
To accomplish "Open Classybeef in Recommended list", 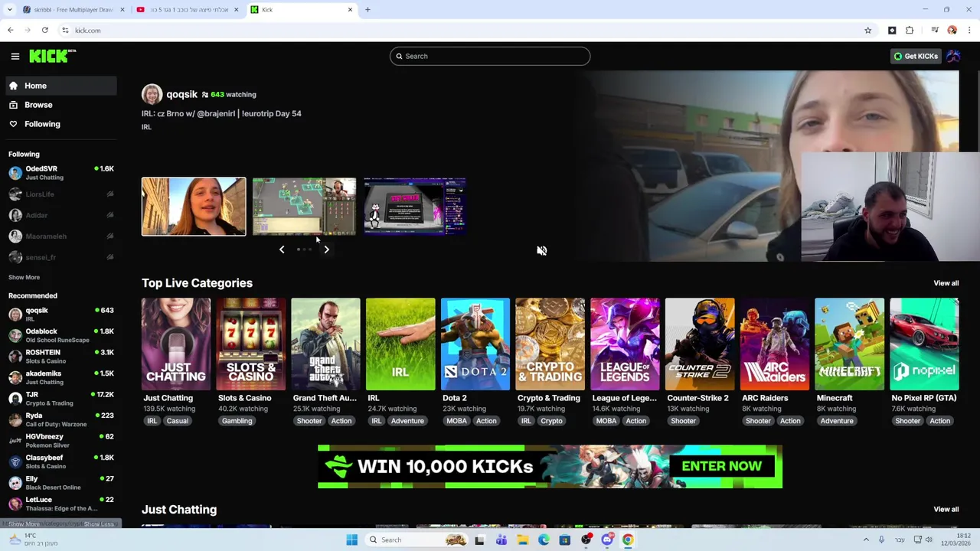I will (x=61, y=461).
